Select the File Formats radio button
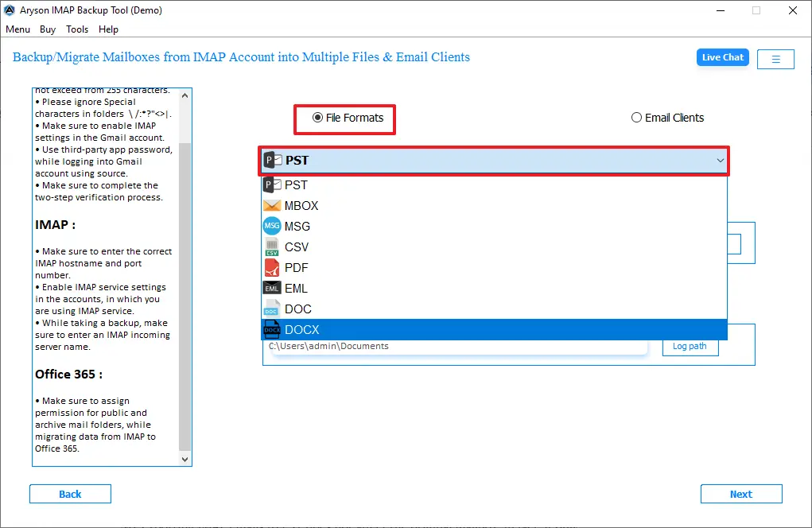This screenshot has height=528, width=812. [x=317, y=118]
